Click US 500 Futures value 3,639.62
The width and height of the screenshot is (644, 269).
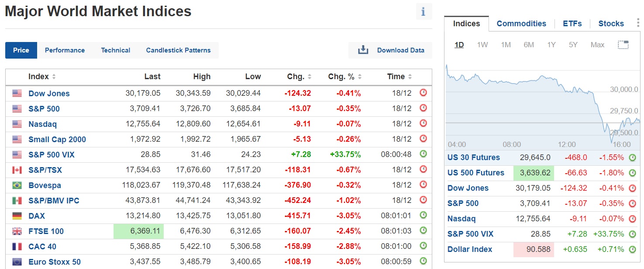pos(534,173)
